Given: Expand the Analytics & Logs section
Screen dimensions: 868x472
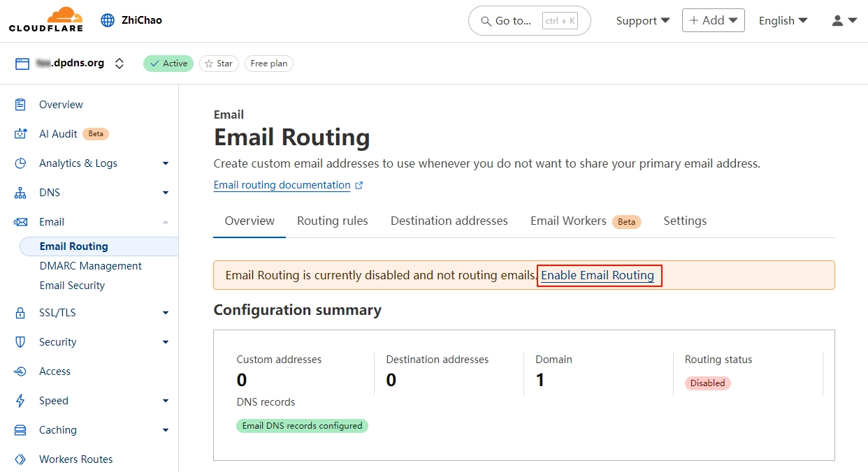Looking at the screenshot, I should pyautogui.click(x=166, y=163).
